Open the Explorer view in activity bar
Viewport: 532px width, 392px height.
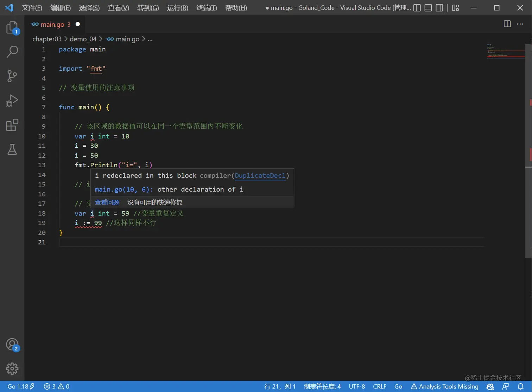(12, 28)
